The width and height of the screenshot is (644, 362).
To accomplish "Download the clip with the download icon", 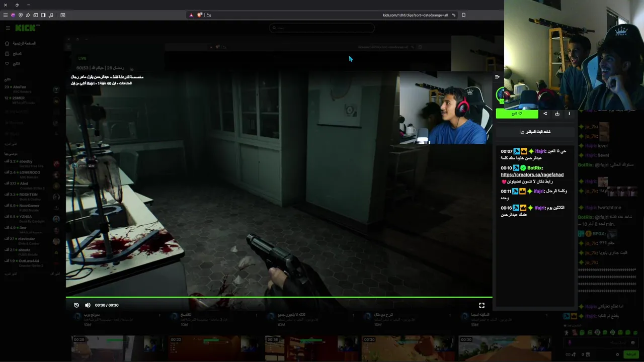I will (557, 114).
